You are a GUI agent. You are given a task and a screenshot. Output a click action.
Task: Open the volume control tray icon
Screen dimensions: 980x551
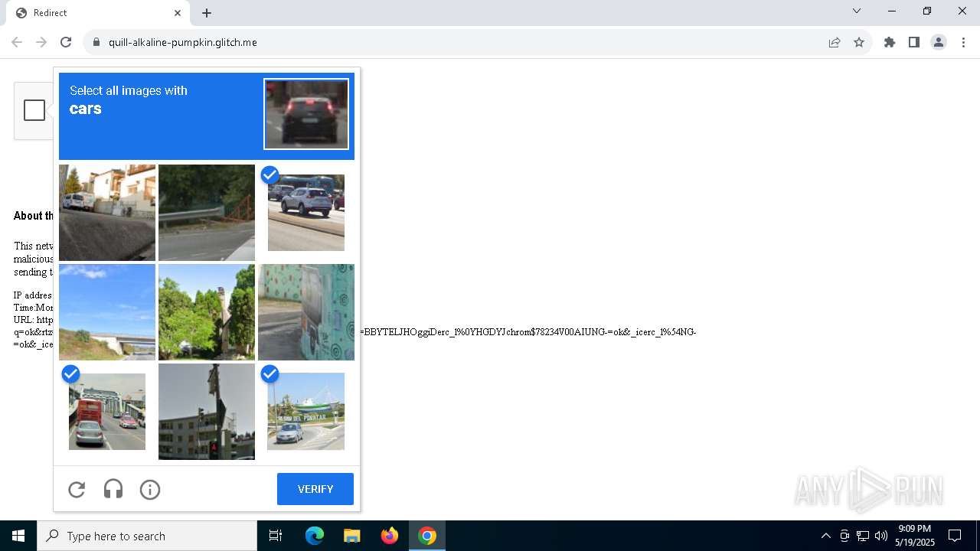pos(881,536)
